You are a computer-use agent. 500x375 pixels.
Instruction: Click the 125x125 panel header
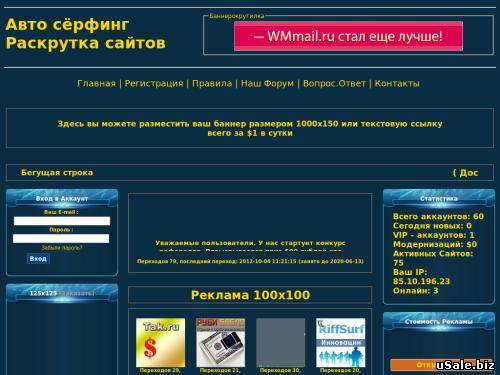[62, 293]
